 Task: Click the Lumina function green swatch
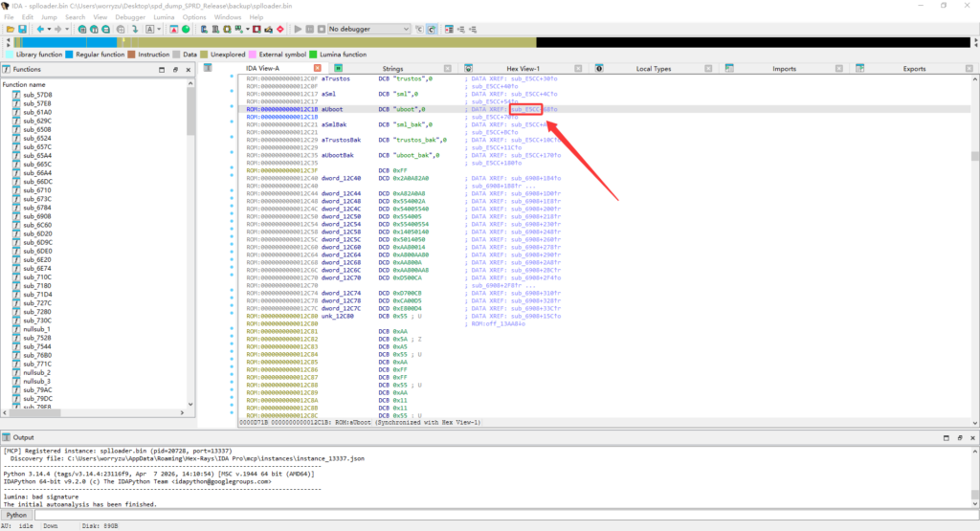point(313,55)
